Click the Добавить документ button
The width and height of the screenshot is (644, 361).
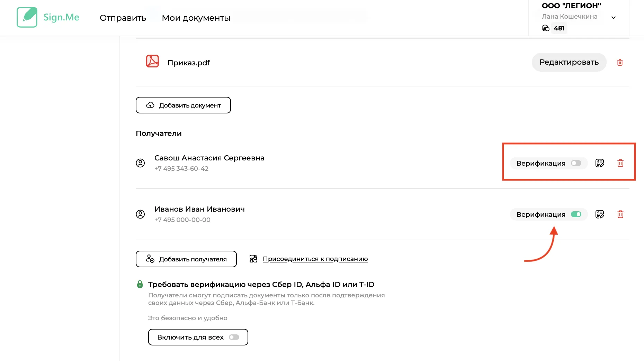(183, 105)
